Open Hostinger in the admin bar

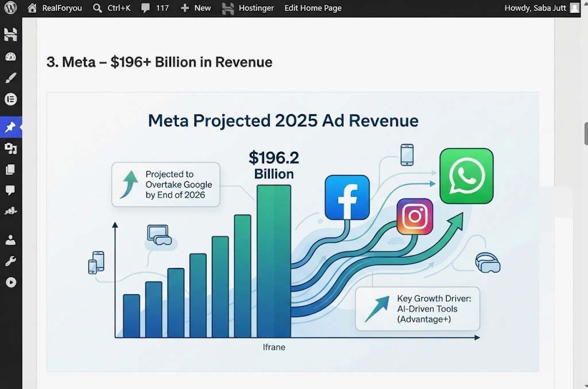click(x=248, y=8)
